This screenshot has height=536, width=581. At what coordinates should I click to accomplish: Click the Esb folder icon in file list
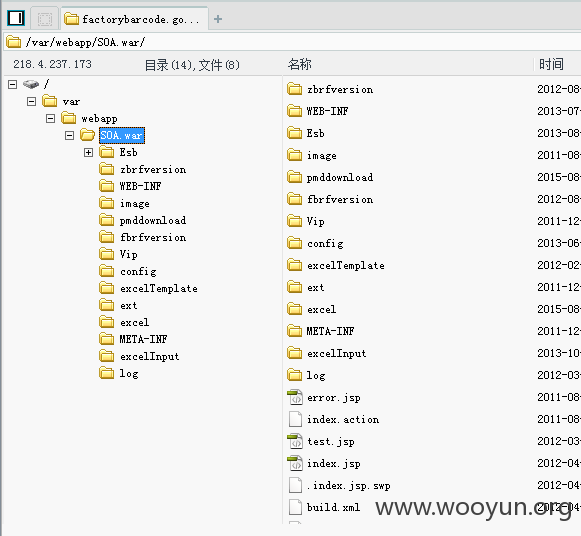[295, 133]
